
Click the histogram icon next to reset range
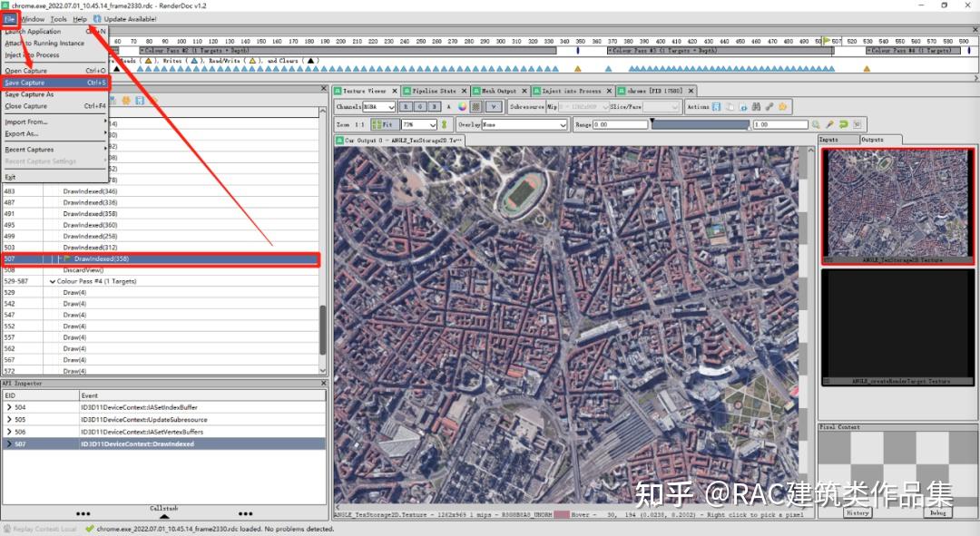click(x=857, y=124)
